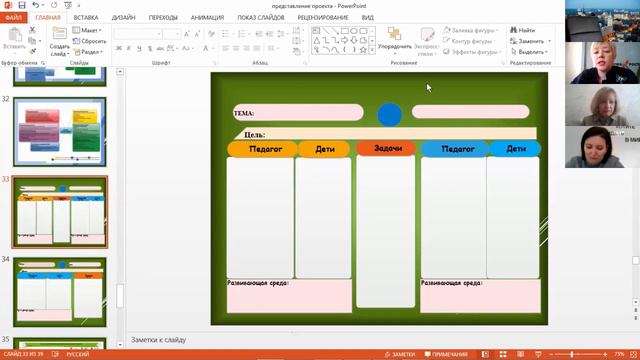The width and height of the screenshot is (640, 360).
Task: Start slideshow from quick access toolbar icon
Action: coord(68,5)
